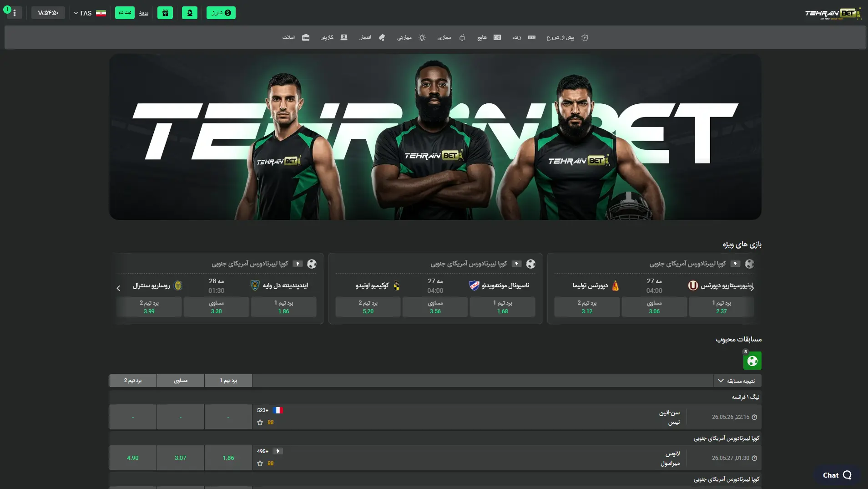Favorite the Saint-Étienne vs Nice match star
The height and width of the screenshot is (489, 868).
coord(260,423)
